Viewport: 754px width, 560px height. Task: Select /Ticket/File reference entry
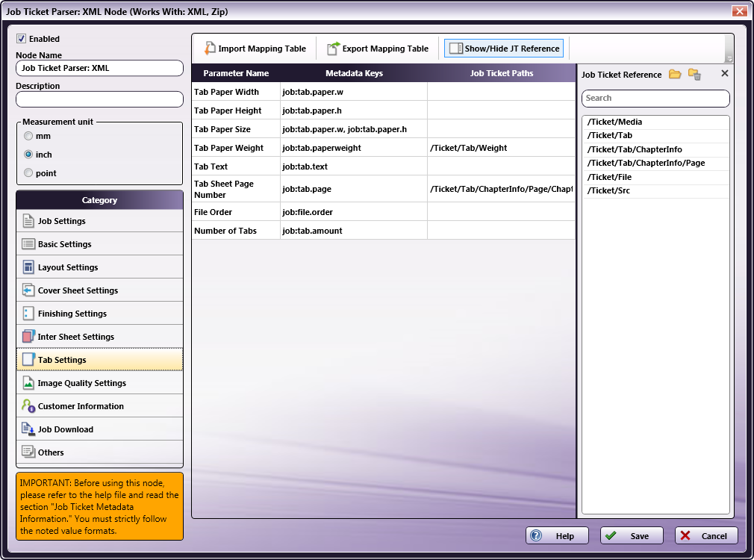point(655,176)
